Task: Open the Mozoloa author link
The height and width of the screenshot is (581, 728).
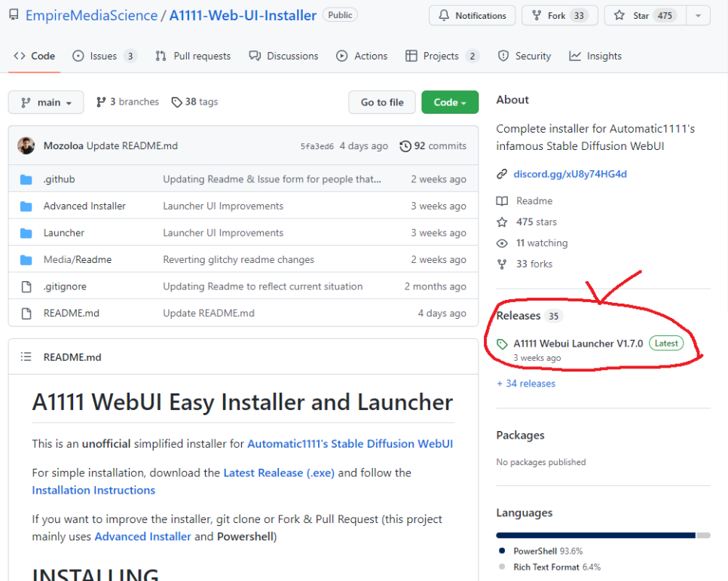Action: point(63,146)
